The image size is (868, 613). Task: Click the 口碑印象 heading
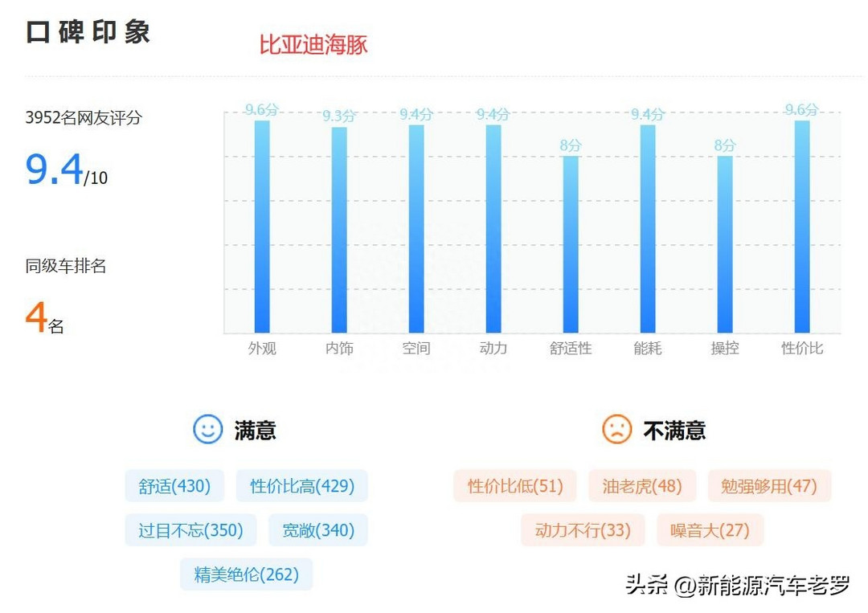click(88, 32)
